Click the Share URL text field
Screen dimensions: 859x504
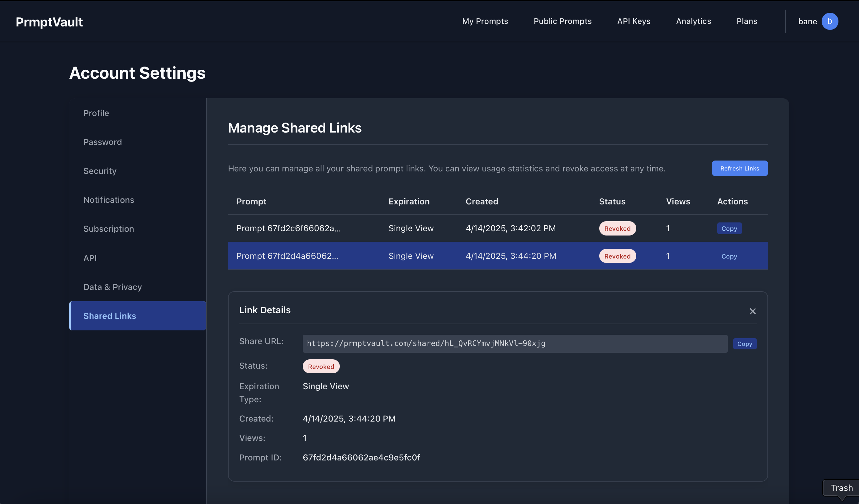tap(515, 343)
